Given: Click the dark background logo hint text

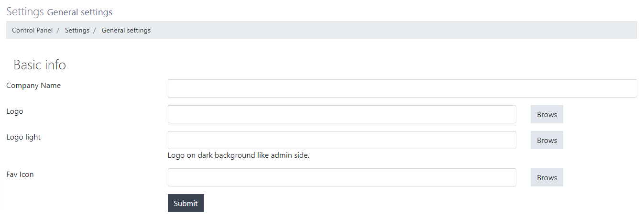Looking at the screenshot, I should [239, 155].
